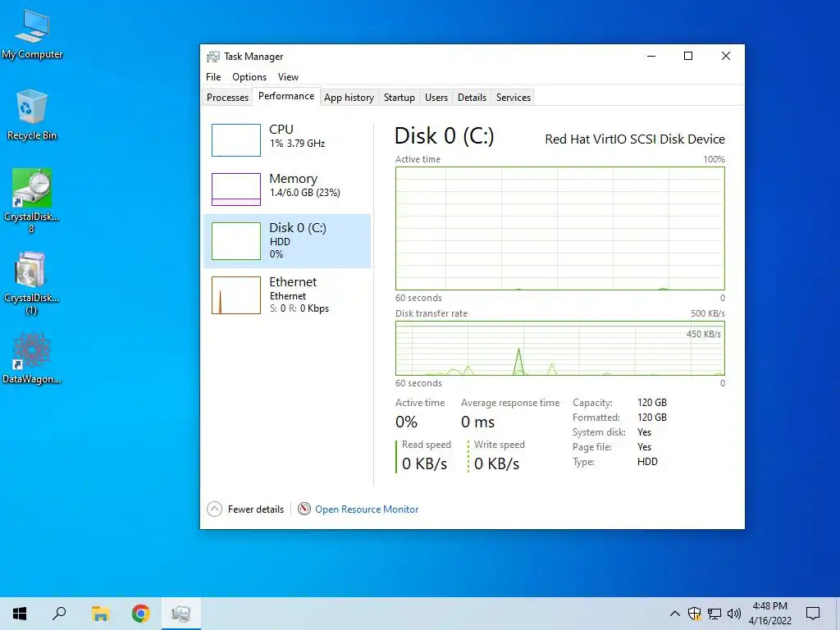Click Task Manager taskbar icon
This screenshot has width=840, height=630.
pos(181,614)
